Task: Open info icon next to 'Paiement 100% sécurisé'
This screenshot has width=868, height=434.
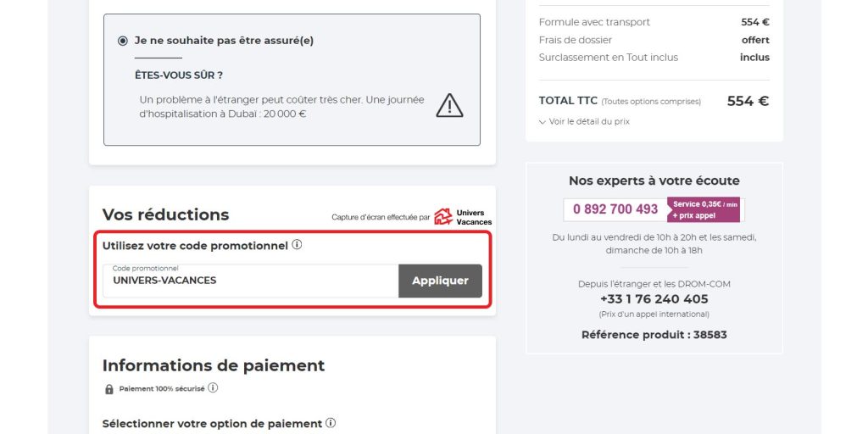Action: click(x=213, y=388)
